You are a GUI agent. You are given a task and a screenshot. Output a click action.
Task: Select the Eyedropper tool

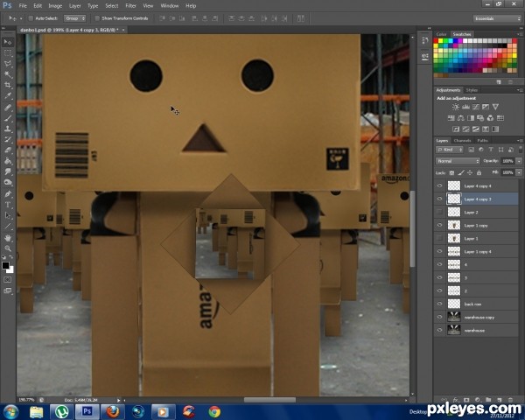coord(8,95)
